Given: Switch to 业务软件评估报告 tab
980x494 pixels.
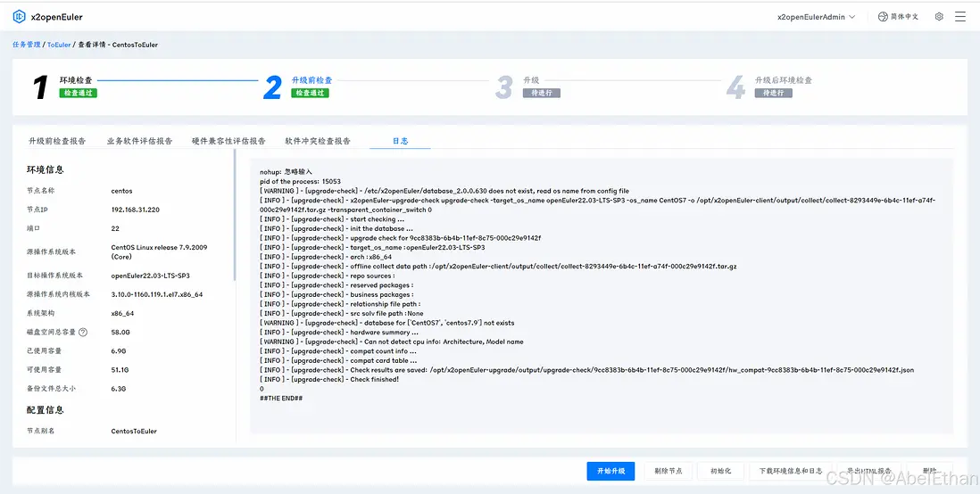Looking at the screenshot, I should point(139,141).
